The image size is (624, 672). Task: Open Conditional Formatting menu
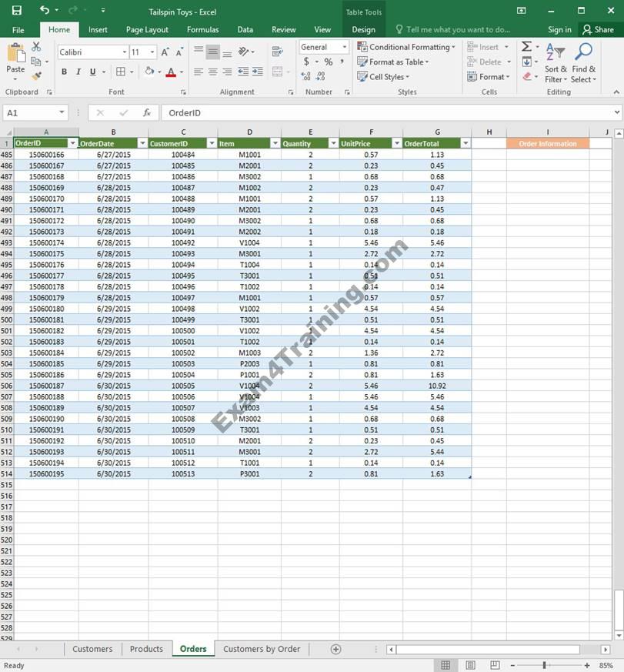click(408, 47)
